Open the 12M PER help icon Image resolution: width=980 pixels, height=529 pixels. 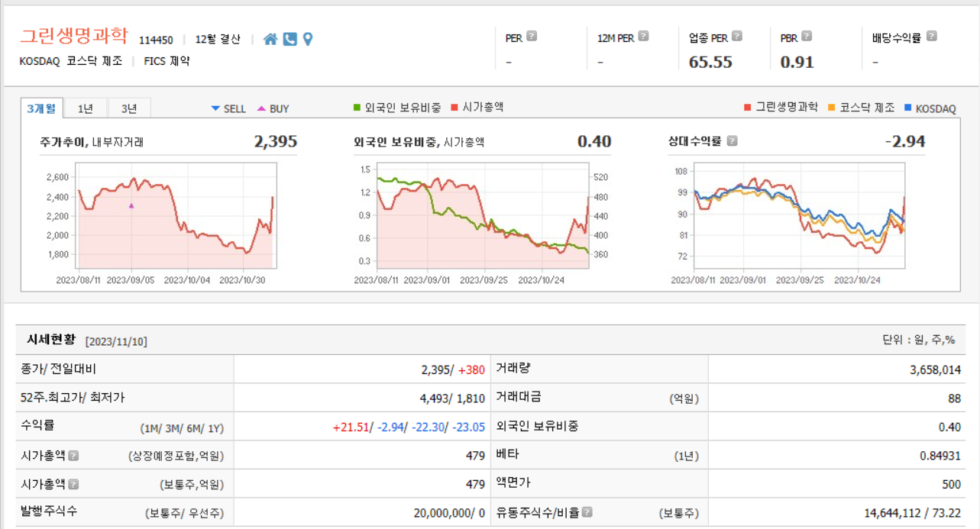point(642,37)
